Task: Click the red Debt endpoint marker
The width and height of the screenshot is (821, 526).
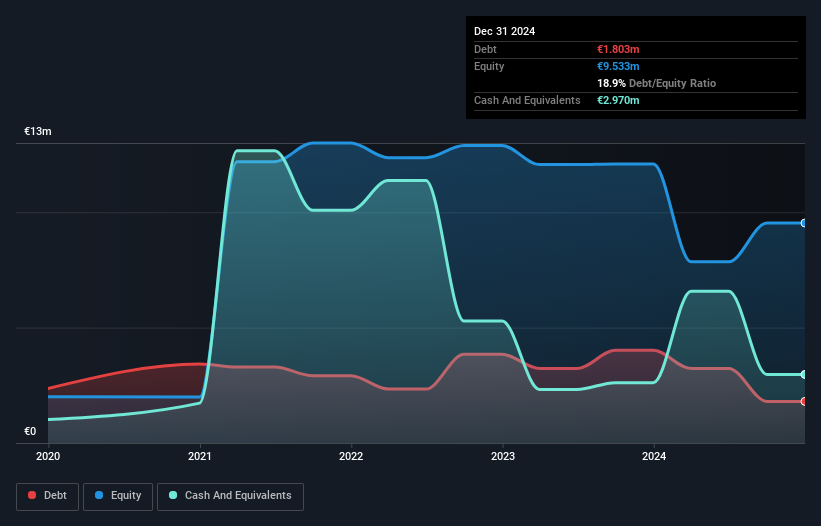Action: point(804,401)
